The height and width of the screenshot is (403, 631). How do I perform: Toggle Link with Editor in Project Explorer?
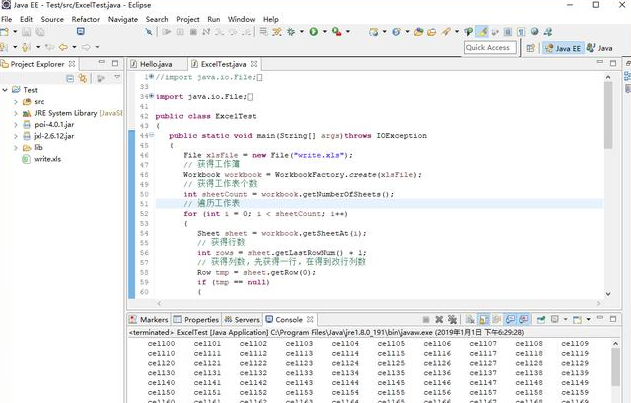[83, 78]
